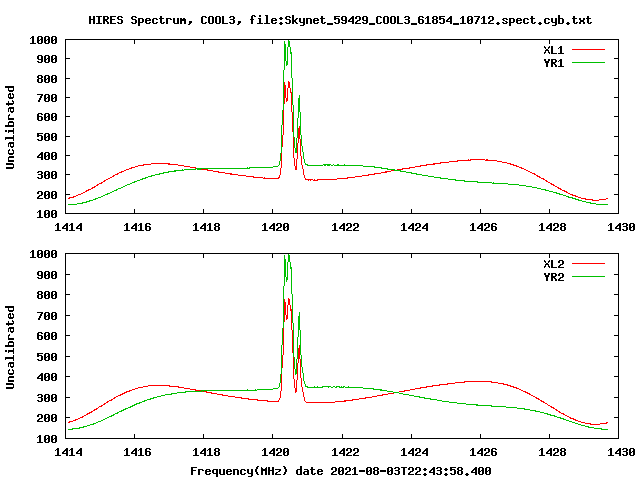This screenshot has height=480, width=640.
Task: Click the green YR2 legend line sample
Action: pyautogui.click(x=588, y=276)
